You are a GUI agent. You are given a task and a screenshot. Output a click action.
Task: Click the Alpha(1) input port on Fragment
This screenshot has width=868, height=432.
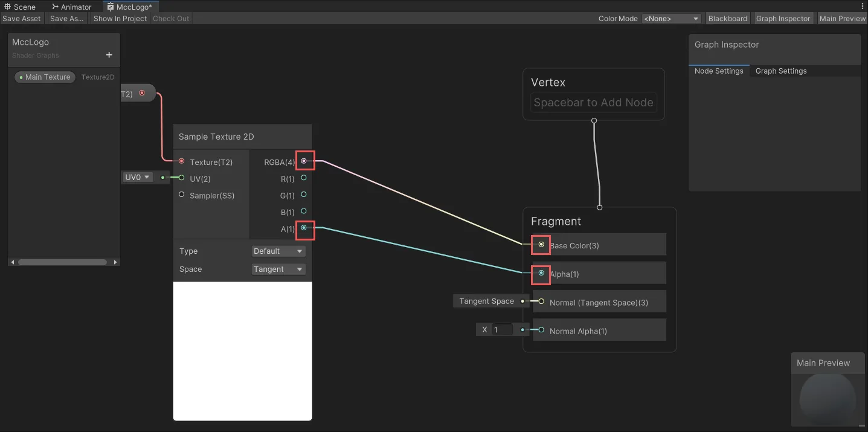pyautogui.click(x=541, y=273)
